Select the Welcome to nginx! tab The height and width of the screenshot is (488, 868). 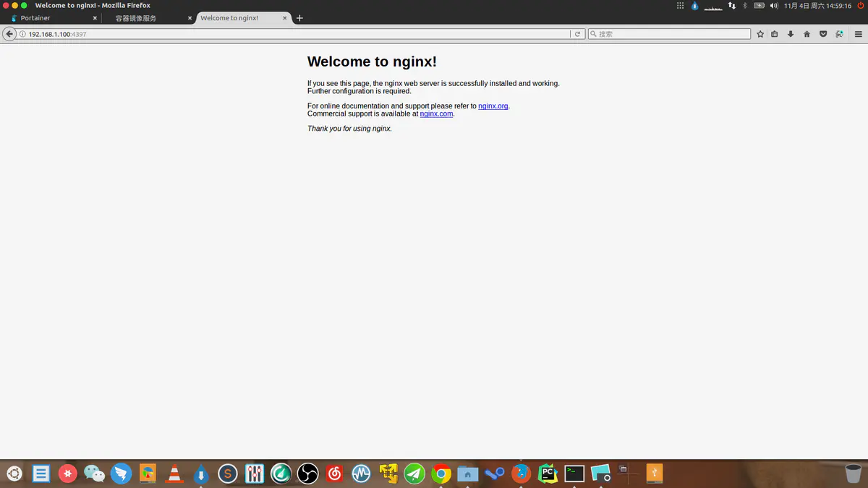pyautogui.click(x=242, y=18)
